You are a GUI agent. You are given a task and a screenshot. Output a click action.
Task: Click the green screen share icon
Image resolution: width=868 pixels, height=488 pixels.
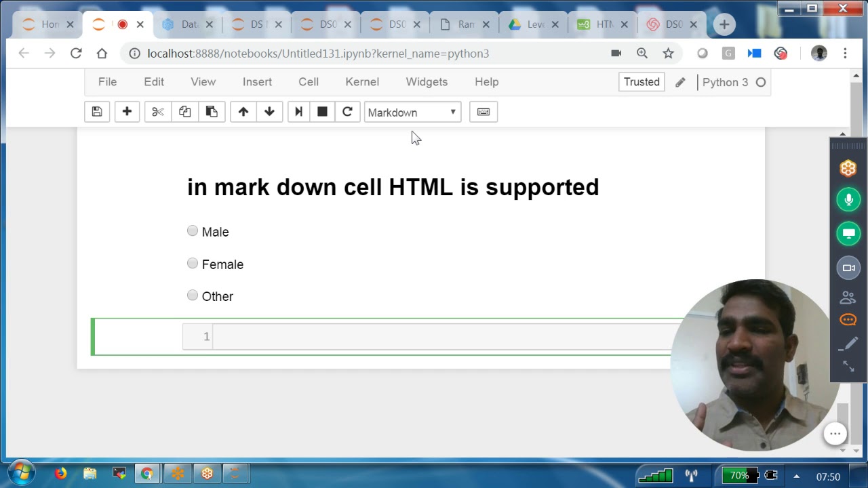click(848, 234)
